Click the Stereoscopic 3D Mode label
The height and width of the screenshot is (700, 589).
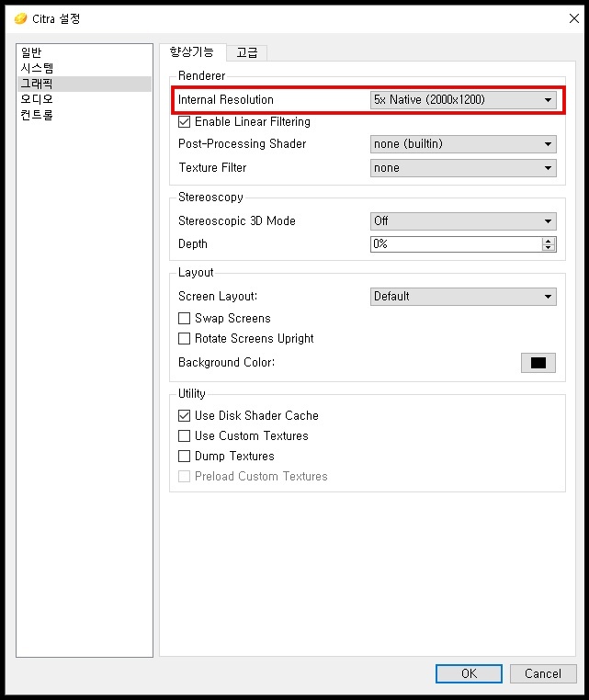click(x=237, y=221)
